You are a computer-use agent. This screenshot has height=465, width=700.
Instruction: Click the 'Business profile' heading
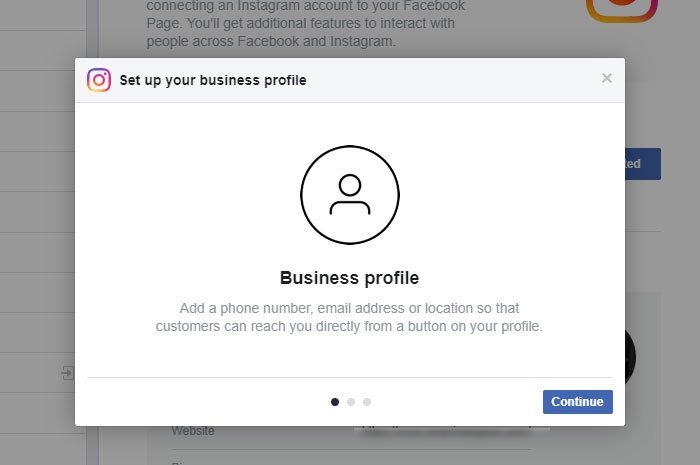[x=349, y=277]
